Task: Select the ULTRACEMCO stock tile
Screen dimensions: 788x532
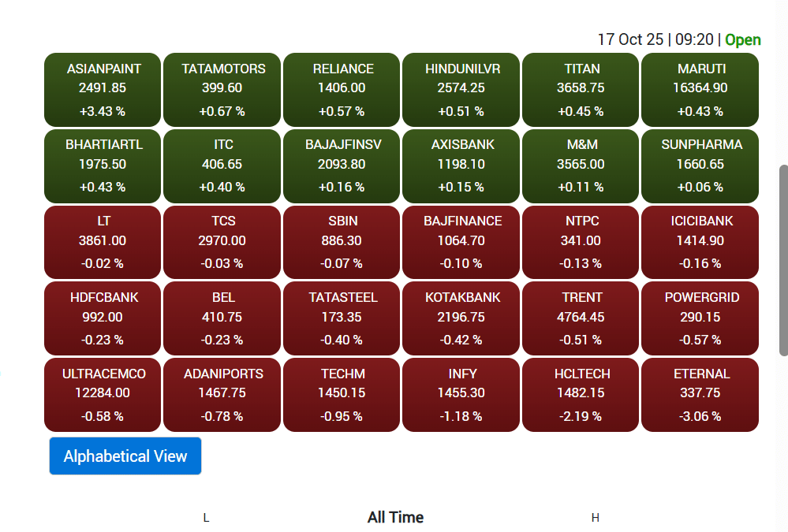Action: [103, 395]
